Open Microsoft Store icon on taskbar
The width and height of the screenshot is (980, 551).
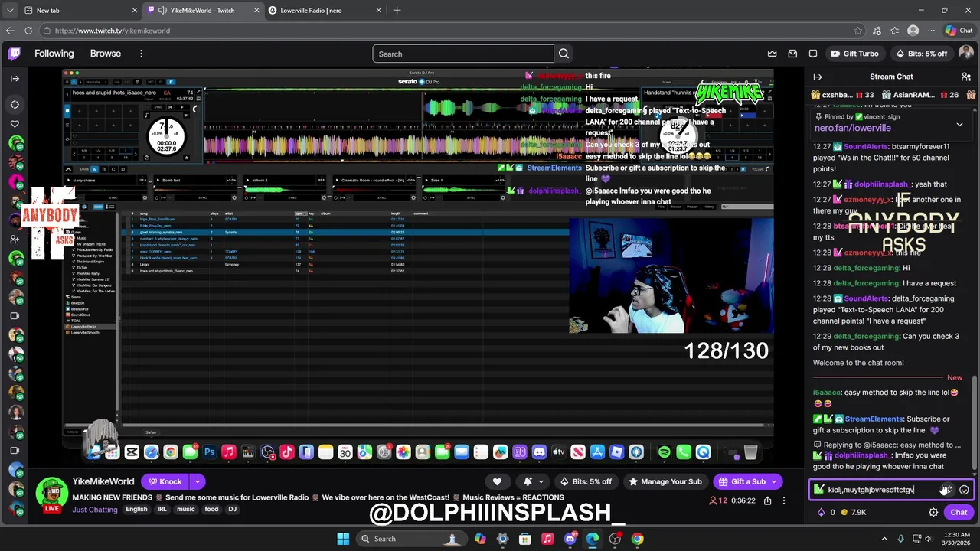coord(524,539)
